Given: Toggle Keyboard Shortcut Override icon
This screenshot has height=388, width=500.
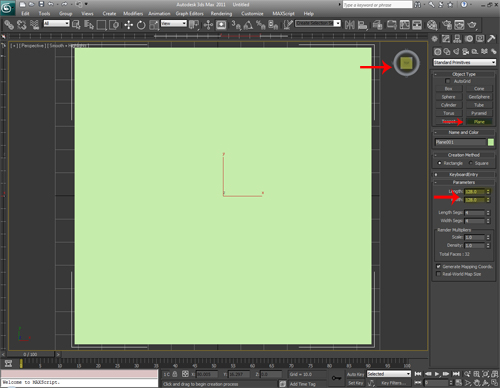Looking at the screenshot, I should tap(221, 25).
